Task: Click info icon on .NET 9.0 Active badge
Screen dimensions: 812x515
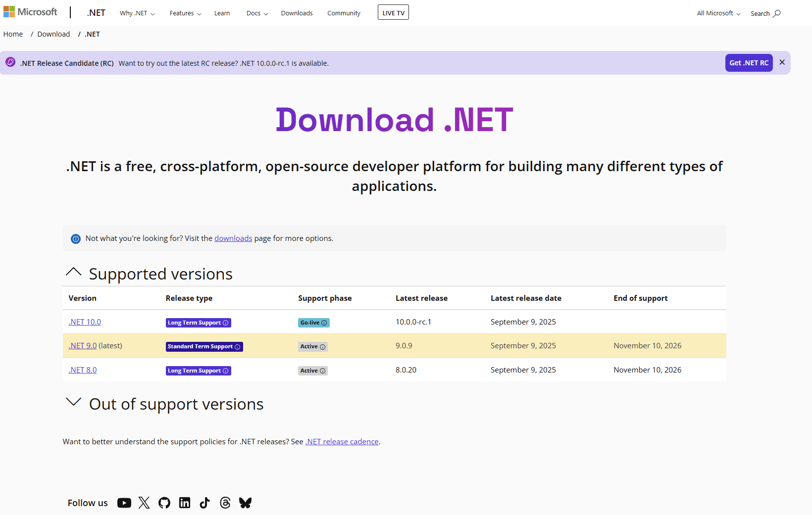Action: point(323,347)
